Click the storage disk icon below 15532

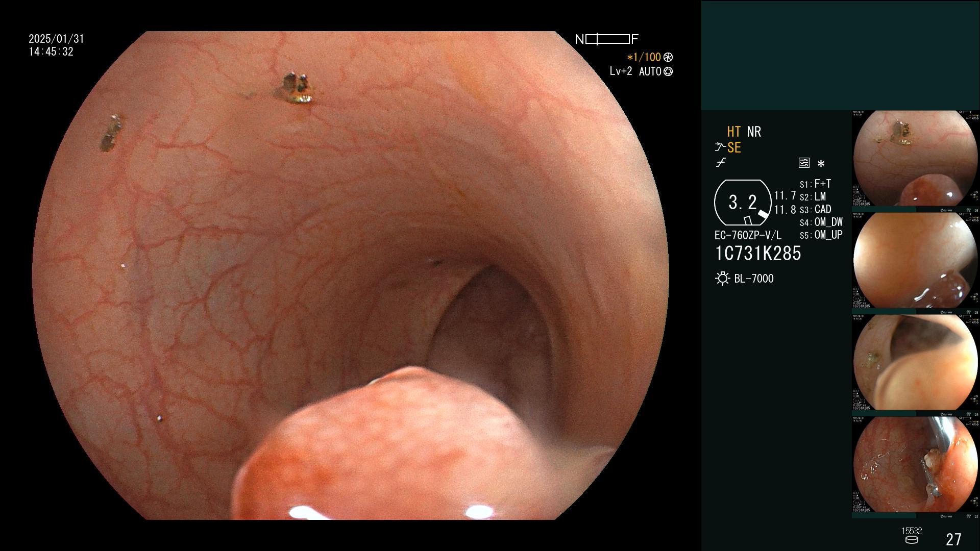912,540
